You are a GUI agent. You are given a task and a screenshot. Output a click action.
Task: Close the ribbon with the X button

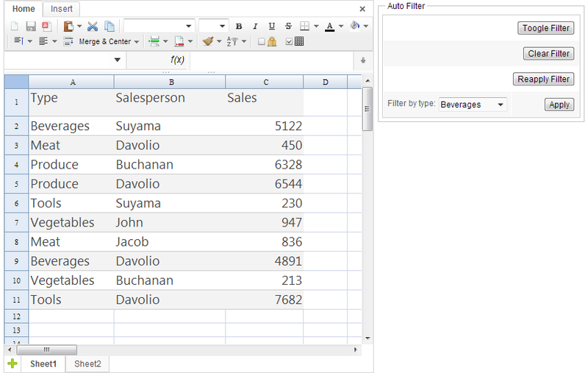[362, 9]
